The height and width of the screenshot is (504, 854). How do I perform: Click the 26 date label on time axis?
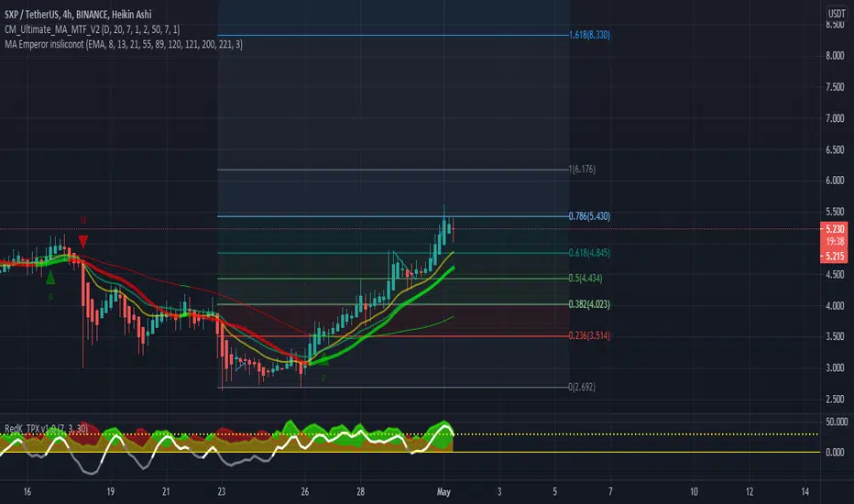click(x=304, y=492)
